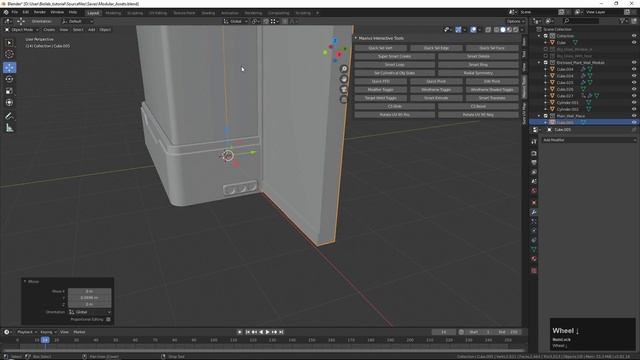Select the Annotate tool
This screenshot has height=360, width=640.
(9, 116)
